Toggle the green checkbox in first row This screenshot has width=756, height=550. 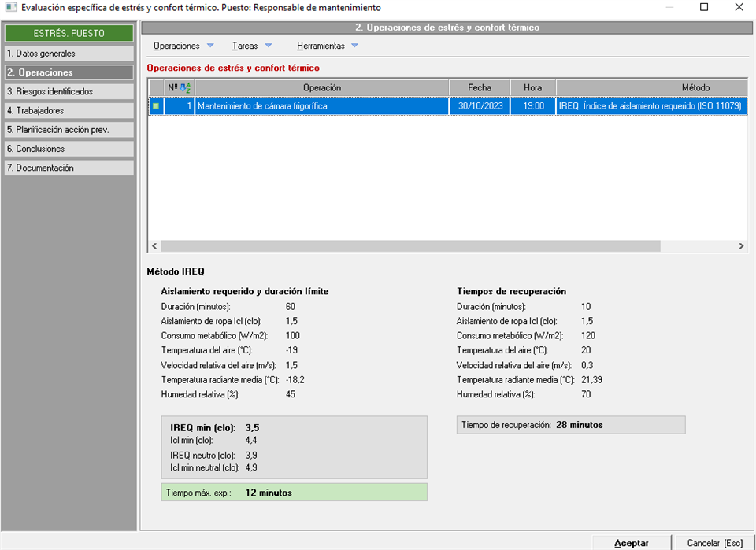pyautogui.click(x=156, y=106)
